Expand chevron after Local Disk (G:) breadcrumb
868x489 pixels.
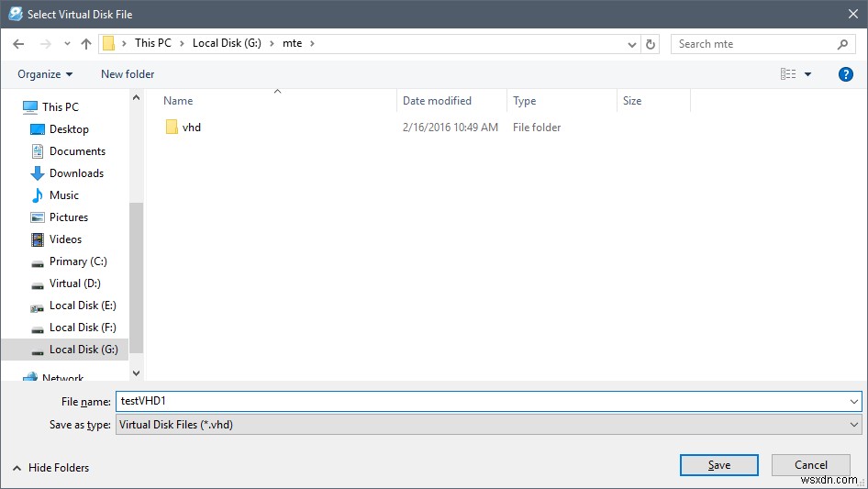[x=272, y=43]
